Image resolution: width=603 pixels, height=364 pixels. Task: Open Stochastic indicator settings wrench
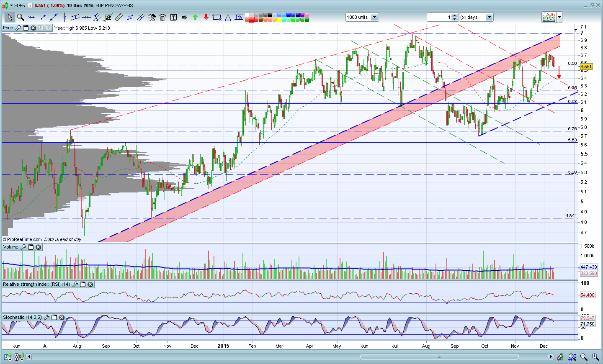(x=46, y=318)
